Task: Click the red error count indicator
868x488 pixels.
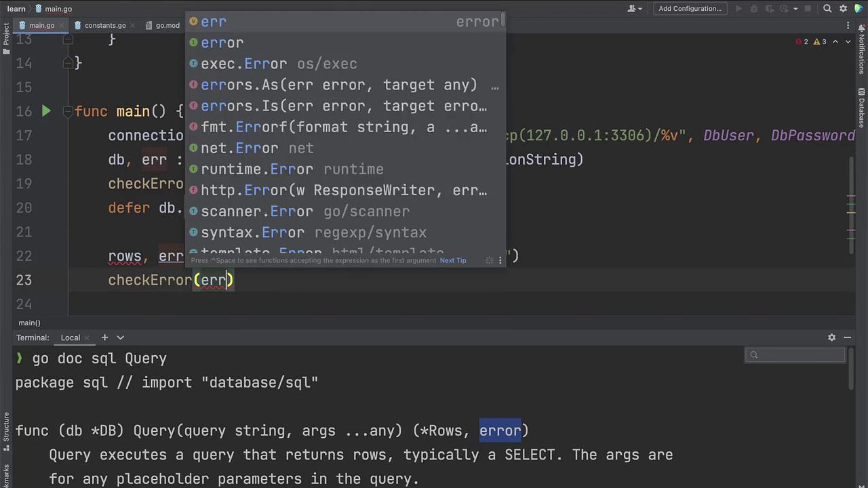Action: point(802,42)
